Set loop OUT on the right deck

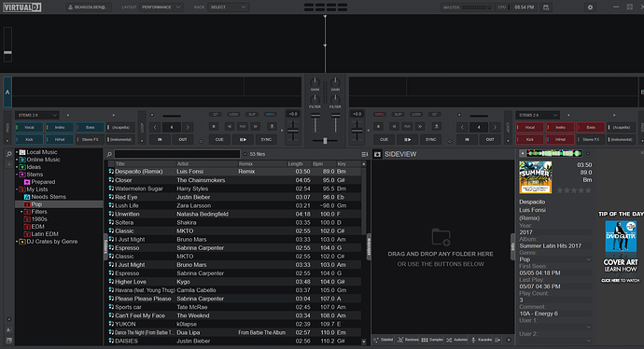point(490,140)
